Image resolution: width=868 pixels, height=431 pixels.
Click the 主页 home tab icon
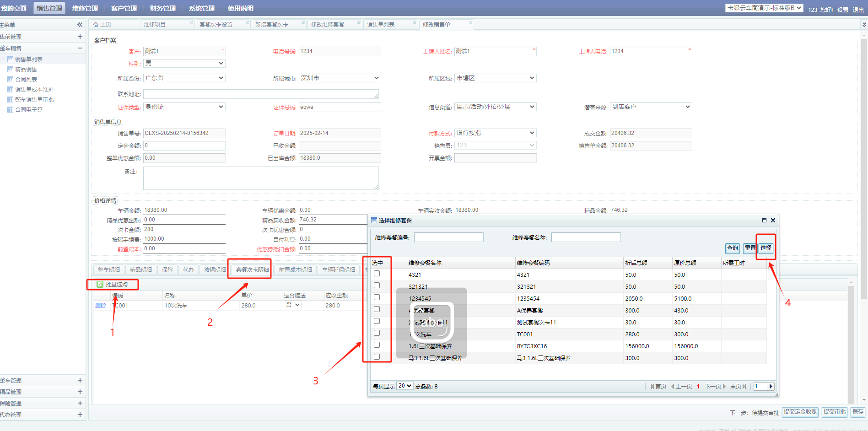(96, 25)
